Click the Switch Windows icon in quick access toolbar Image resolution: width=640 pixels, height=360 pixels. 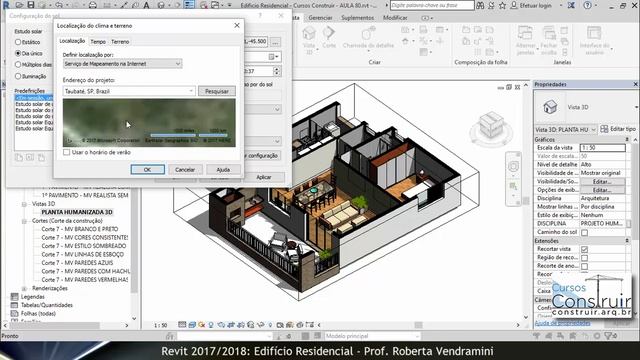click(x=215, y=5)
